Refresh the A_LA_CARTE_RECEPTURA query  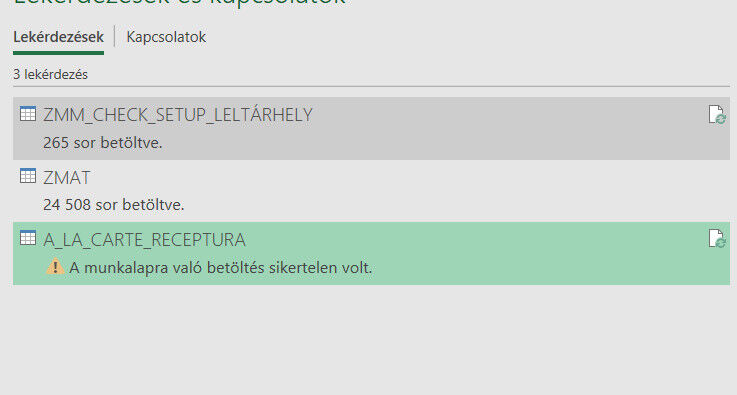(x=717, y=238)
